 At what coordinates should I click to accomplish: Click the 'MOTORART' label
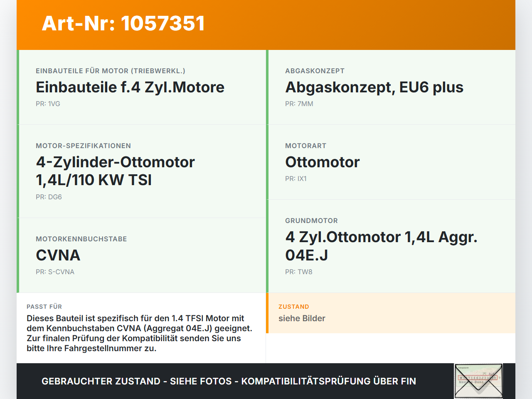click(305, 146)
